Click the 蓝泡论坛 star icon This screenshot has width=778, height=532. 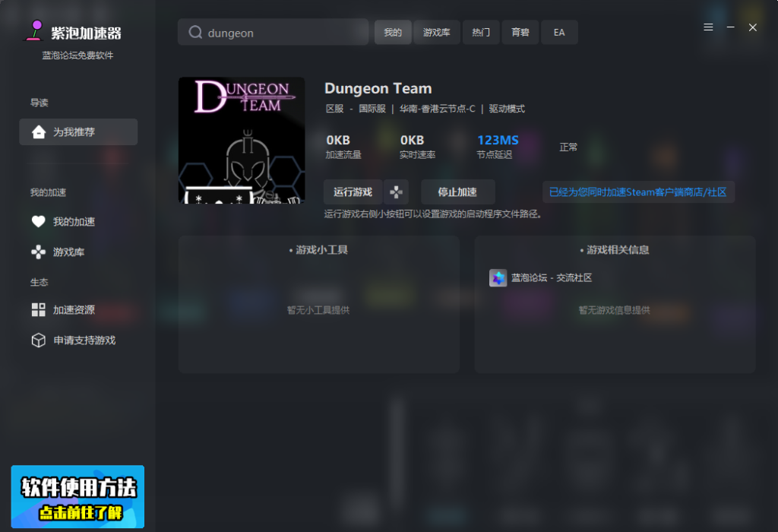pyautogui.click(x=498, y=278)
